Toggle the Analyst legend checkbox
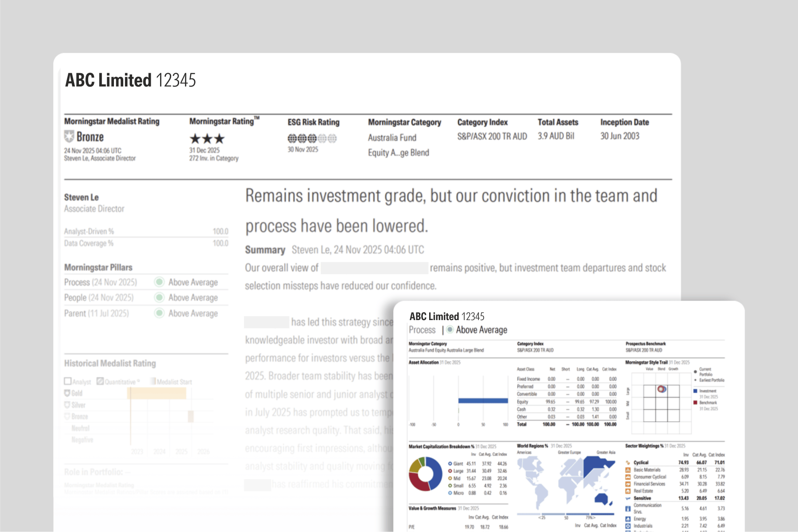The width and height of the screenshot is (798, 532). click(x=68, y=381)
